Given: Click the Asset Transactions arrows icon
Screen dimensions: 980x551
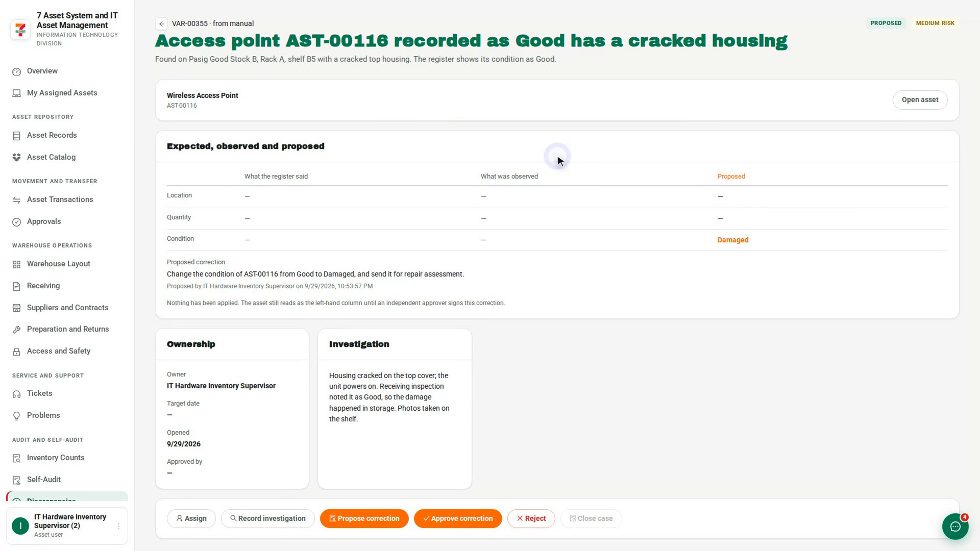Looking at the screenshot, I should (16, 200).
